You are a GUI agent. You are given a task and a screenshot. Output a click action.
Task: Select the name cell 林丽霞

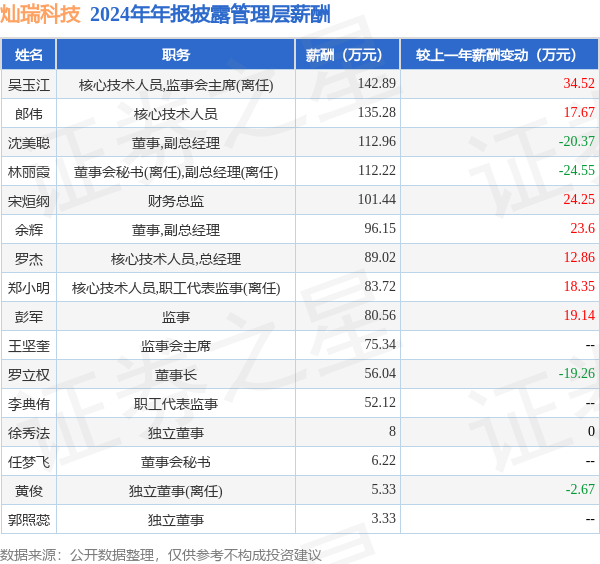coord(29,172)
